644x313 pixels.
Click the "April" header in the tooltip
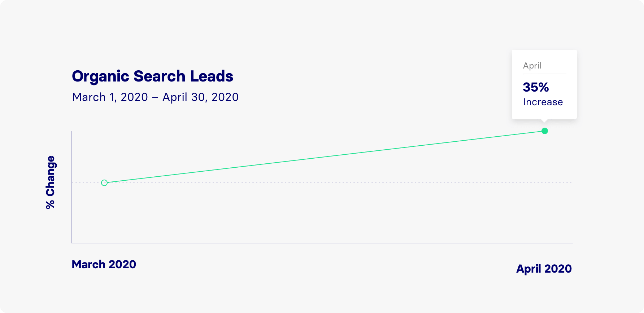pyautogui.click(x=532, y=66)
